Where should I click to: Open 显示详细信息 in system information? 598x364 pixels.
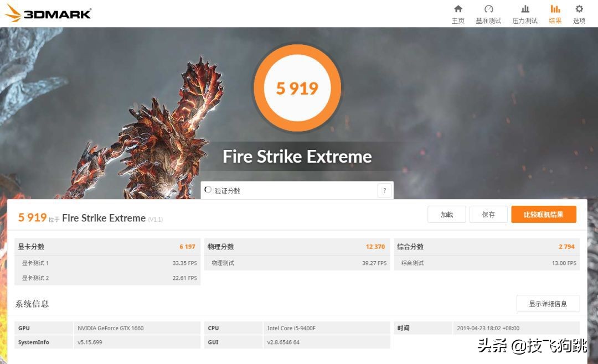click(548, 303)
